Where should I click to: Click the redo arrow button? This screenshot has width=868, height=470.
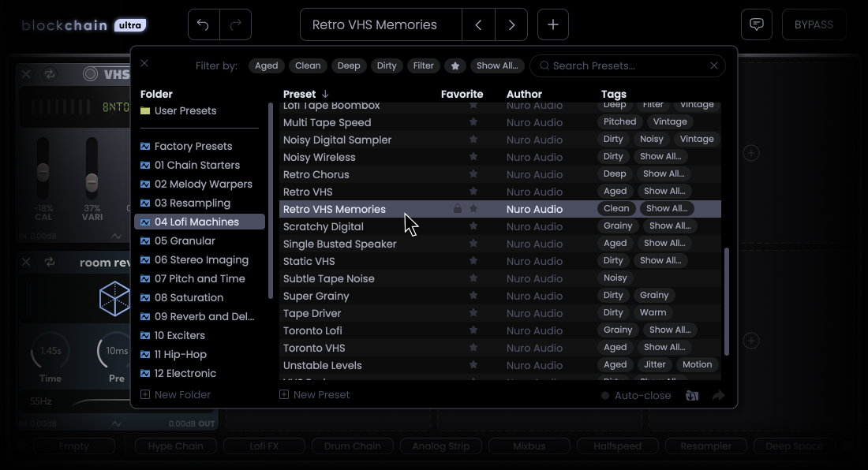236,25
